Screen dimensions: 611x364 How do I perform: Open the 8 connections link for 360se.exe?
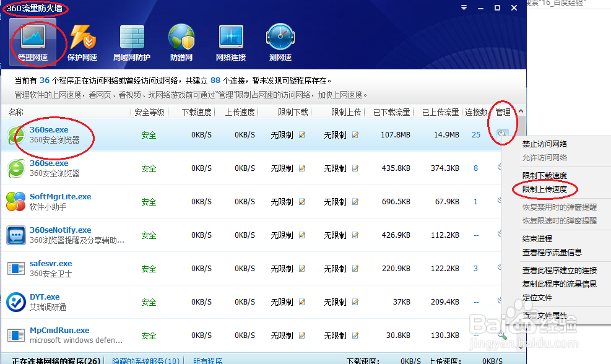point(475,168)
